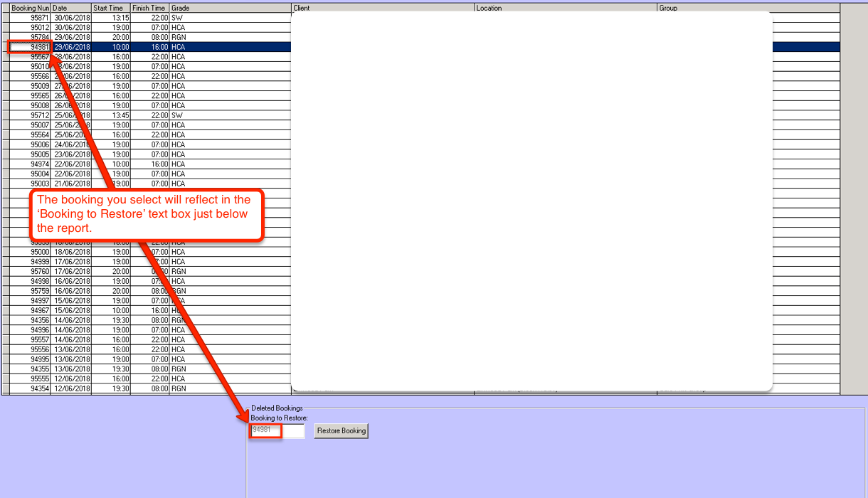Click the Location column header

point(565,8)
